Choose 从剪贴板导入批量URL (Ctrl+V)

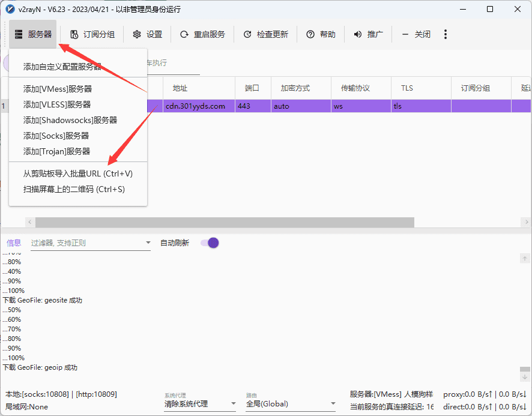(x=78, y=173)
